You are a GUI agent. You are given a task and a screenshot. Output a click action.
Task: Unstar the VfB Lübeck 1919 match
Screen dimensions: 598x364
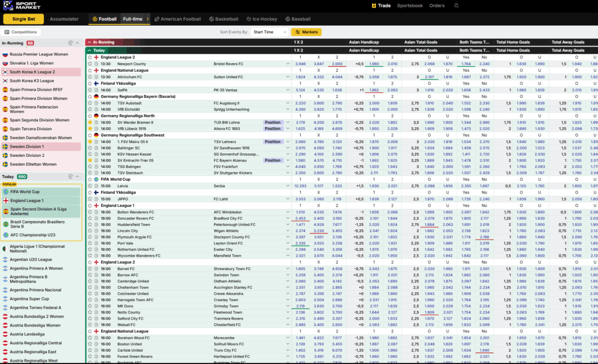[89, 129]
